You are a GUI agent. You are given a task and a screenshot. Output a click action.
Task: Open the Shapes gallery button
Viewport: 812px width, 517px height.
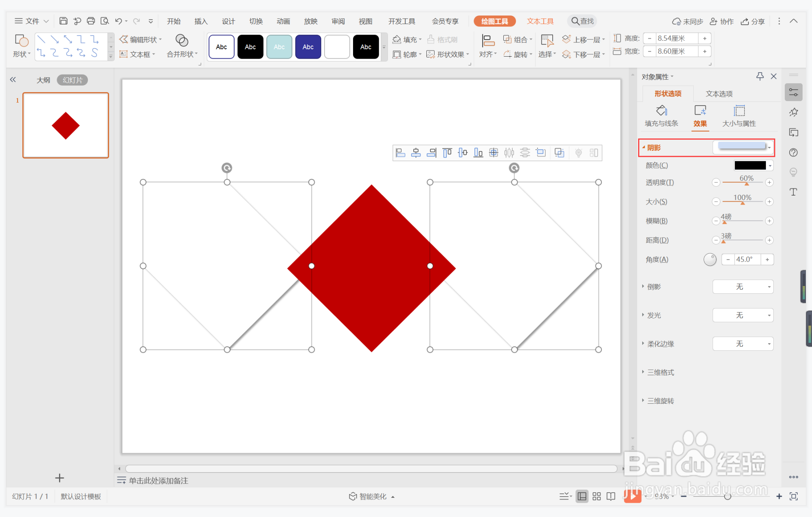pyautogui.click(x=21, y=46)
